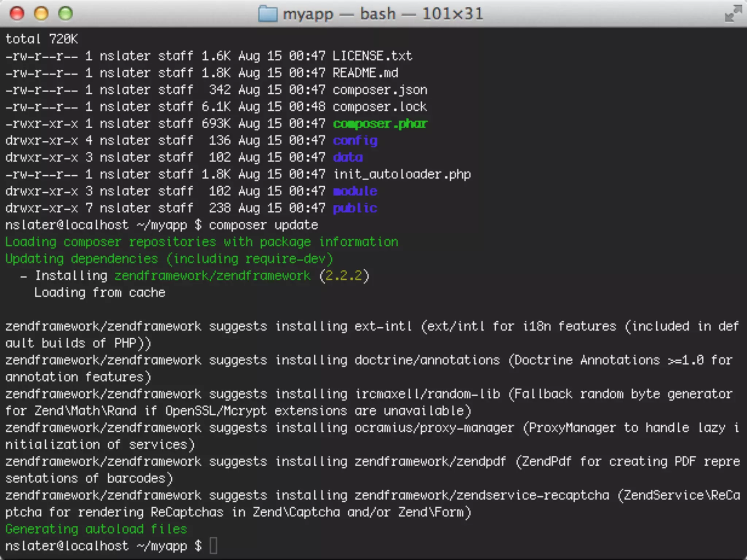Click the init_autoloader.php filename
Viewport: 747px width, 560px height.
(x=402, y=174)
